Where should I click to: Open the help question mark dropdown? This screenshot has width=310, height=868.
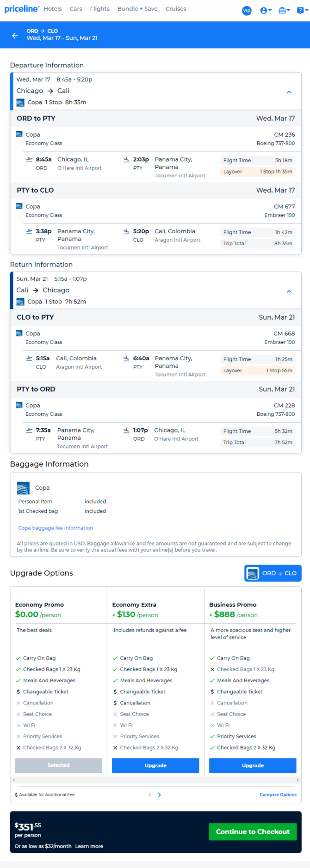(302, 10)
